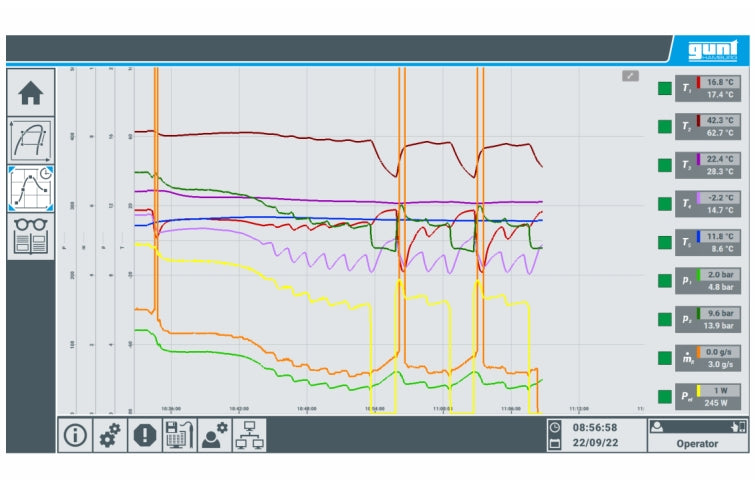Open the info icon in bottom toolbar
The height and width of the screenshot is (488, 755).
click(x=76, y=435)
